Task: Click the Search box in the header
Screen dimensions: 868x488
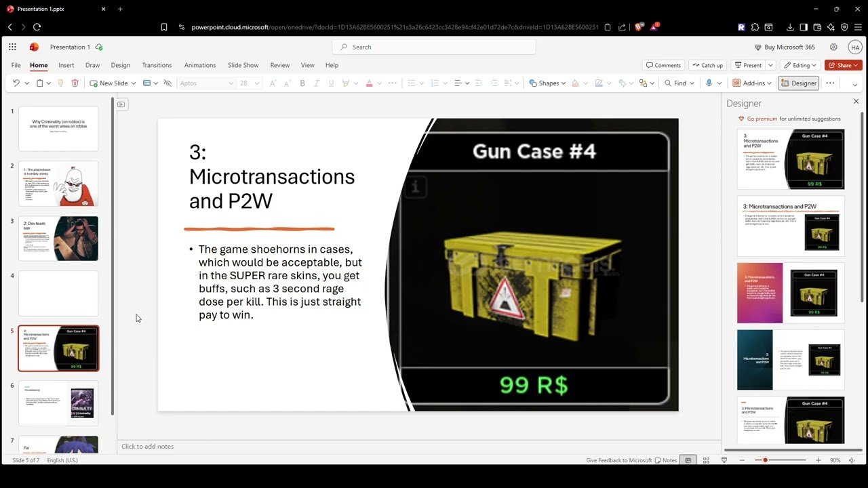Action: [x=434, y=47]
